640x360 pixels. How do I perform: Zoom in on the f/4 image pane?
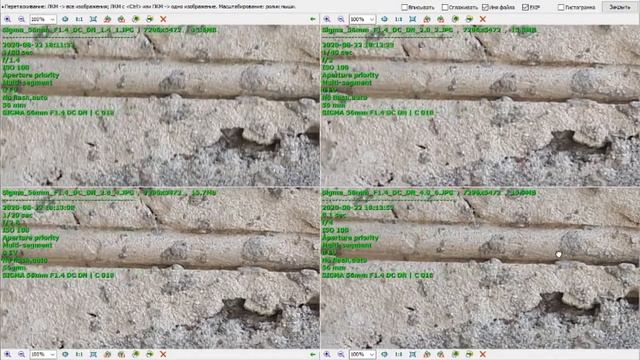327,354
